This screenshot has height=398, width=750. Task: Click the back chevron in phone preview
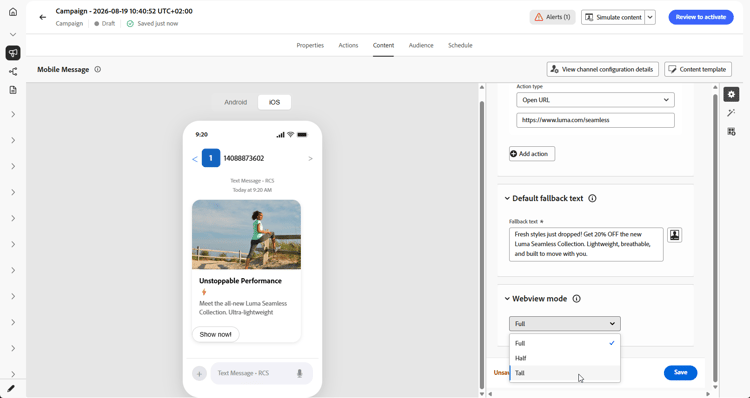195,159
